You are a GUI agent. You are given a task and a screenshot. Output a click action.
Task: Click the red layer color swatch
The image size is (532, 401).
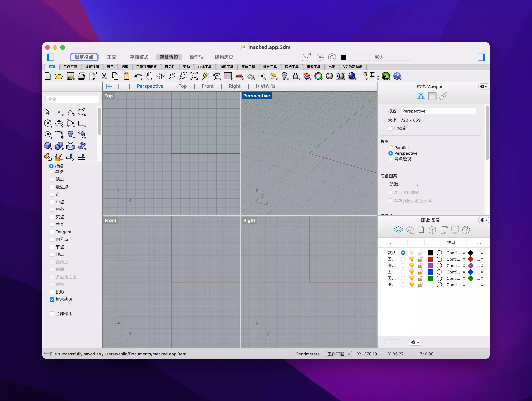coord(430,259)
